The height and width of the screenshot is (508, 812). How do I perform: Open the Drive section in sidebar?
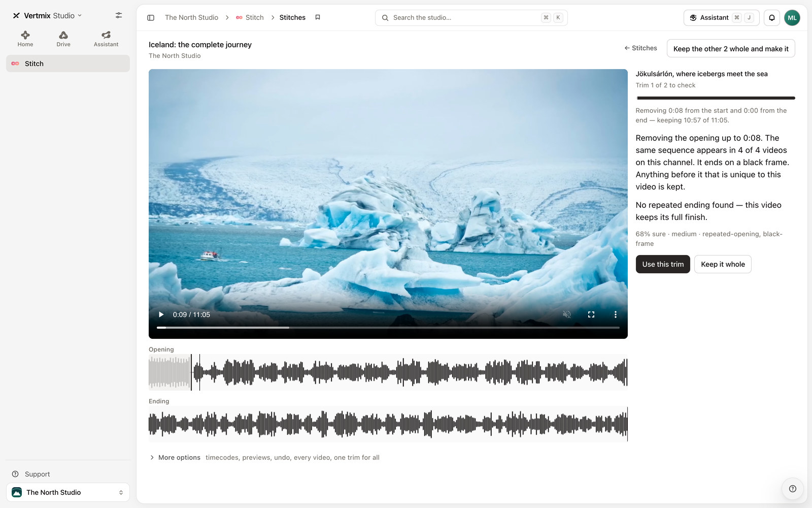(x=63, y=39)
